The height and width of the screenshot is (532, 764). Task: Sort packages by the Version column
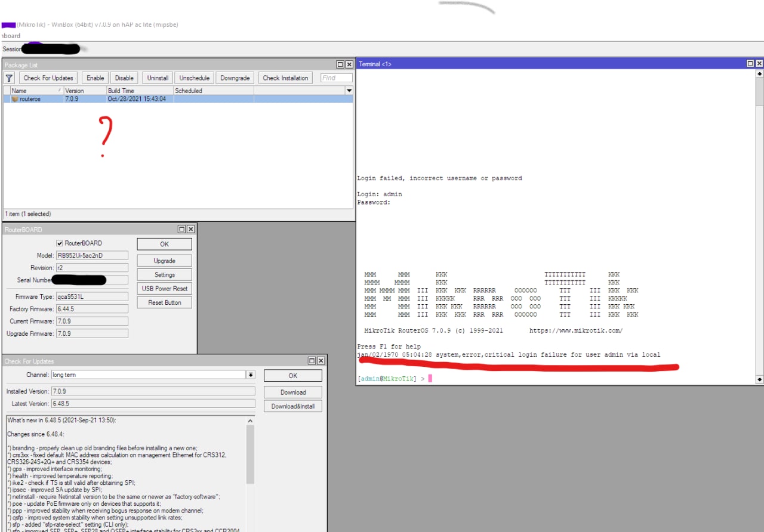[85, 91]
